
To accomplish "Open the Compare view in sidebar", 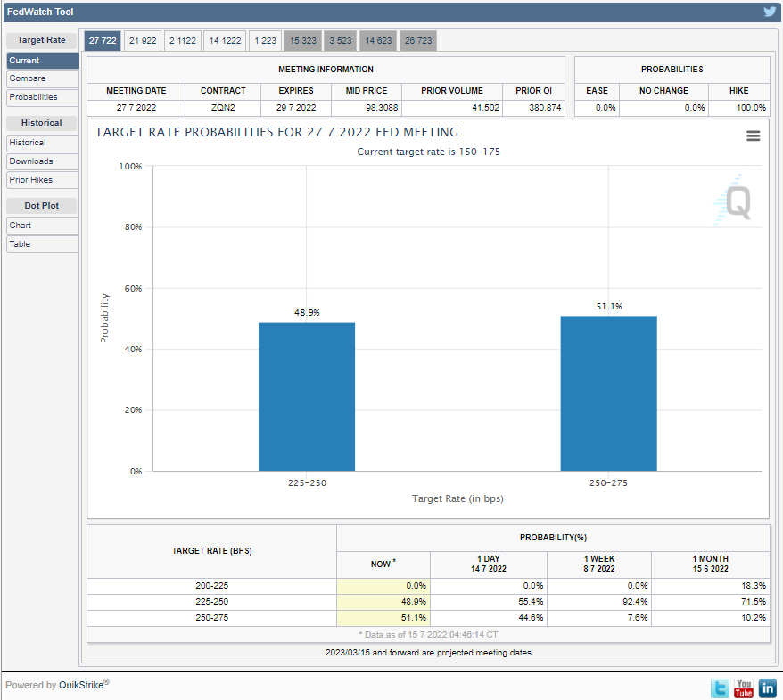I will point(42,78).
